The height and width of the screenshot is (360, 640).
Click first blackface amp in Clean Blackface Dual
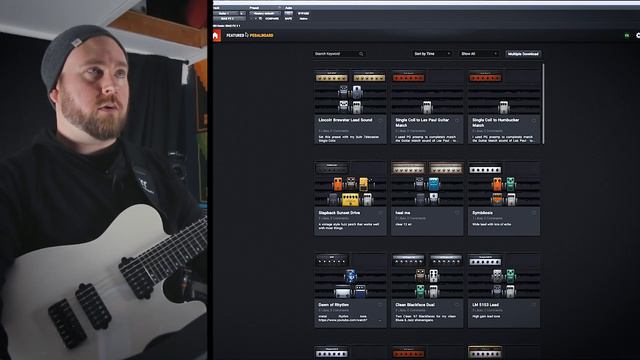point(408,260)
